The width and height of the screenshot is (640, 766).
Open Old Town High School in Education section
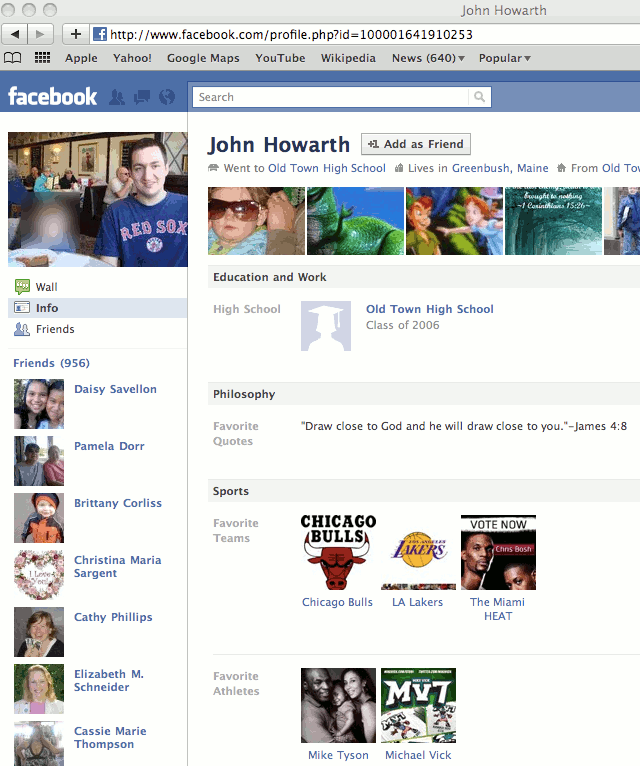(430, 309)
